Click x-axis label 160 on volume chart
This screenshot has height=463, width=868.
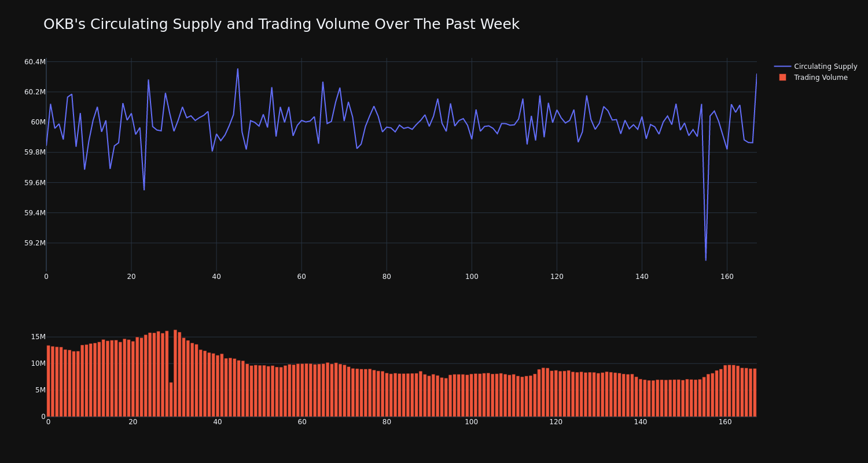tap(725, 422)
